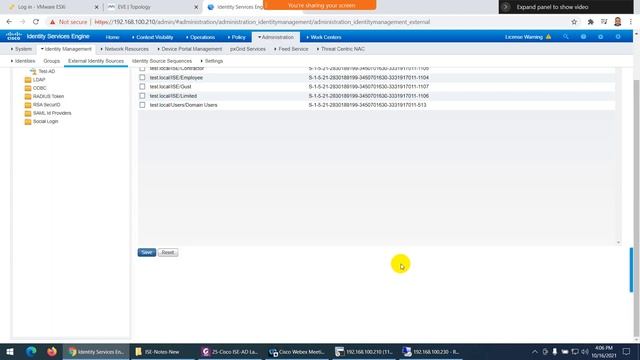Expand the Device Portal Management submenu
This screenshot has height=360, width=640.
[x=190, y=49]
